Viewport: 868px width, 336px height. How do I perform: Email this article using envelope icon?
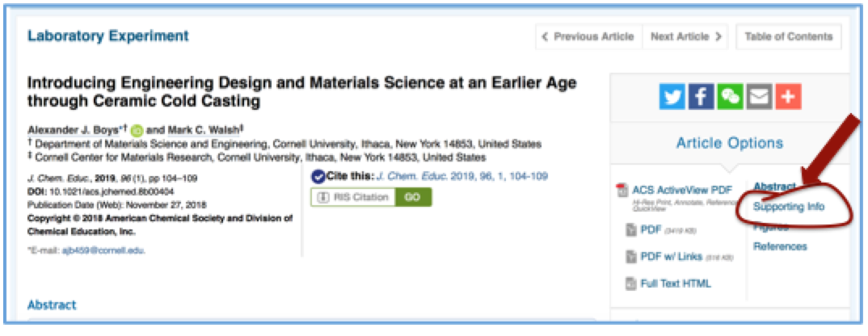pos(760,98)
